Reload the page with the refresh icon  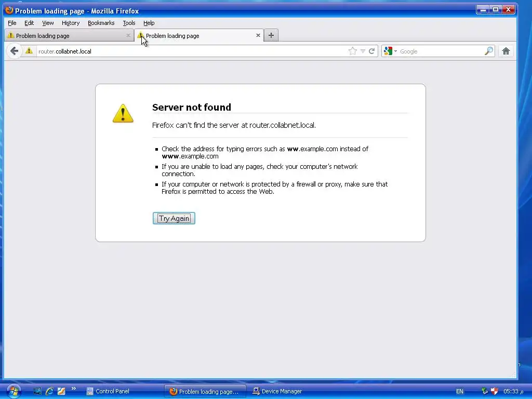tap(371, 51)
